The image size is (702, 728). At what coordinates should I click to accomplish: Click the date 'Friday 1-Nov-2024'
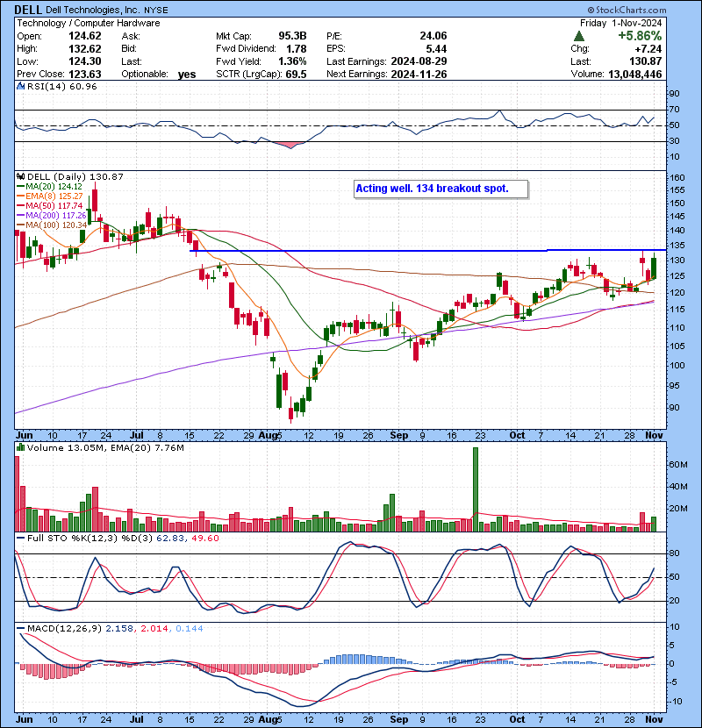pyautogui.click(x=620, y=23)
